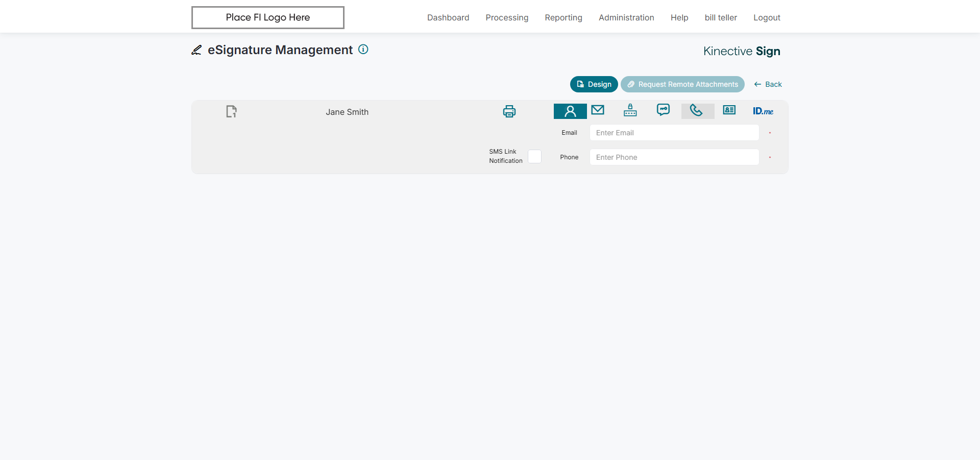980x460 pixels.
Task: Focus the Enter Phone input field
Action: coord(674,157)
